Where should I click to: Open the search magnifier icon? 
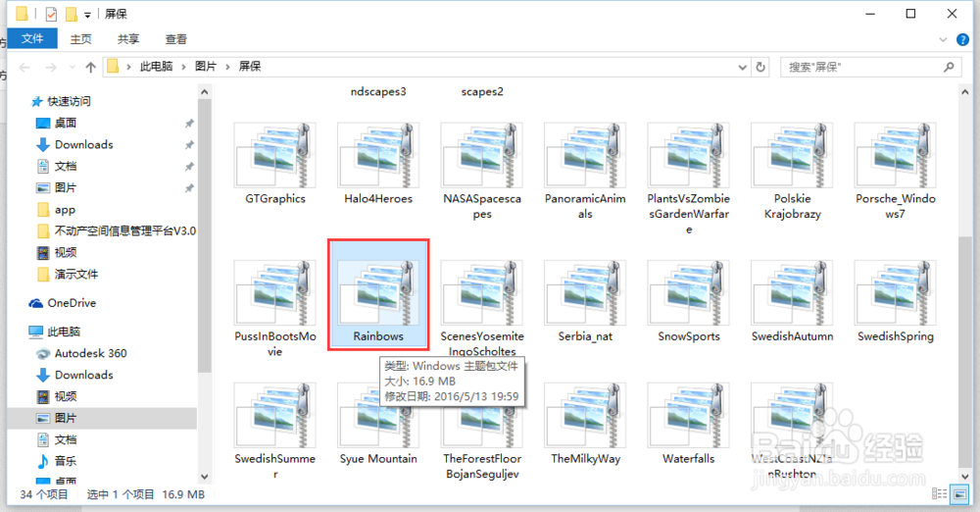[949, 67]
